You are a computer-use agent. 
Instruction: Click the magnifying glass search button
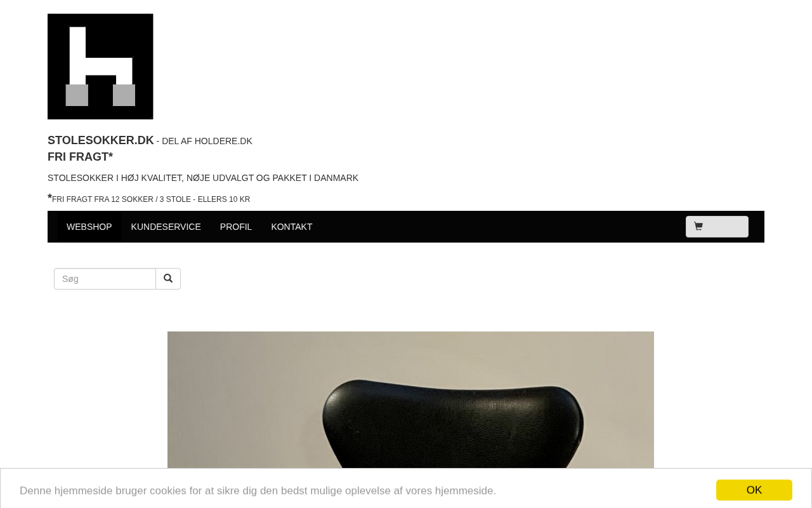168,279
